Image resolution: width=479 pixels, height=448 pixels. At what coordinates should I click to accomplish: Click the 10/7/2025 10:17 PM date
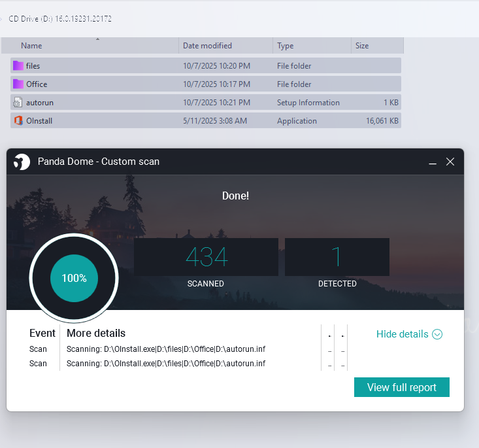(216, 84)
